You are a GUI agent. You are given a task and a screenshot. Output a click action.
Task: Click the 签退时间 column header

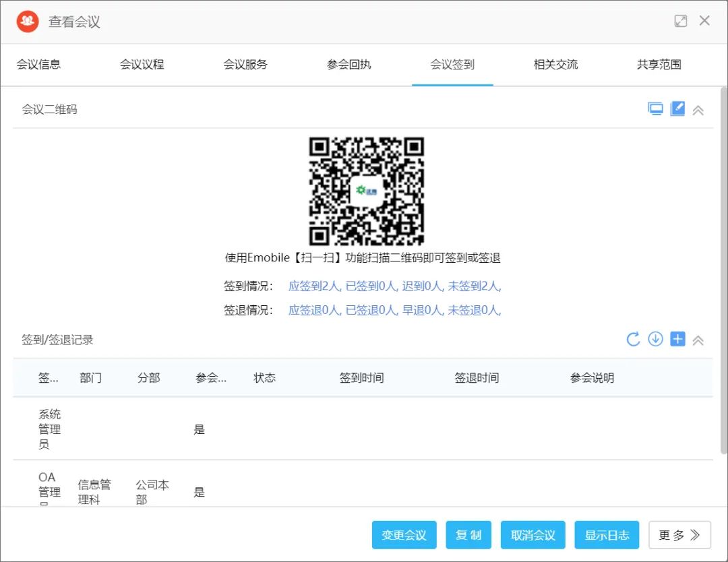477,378
